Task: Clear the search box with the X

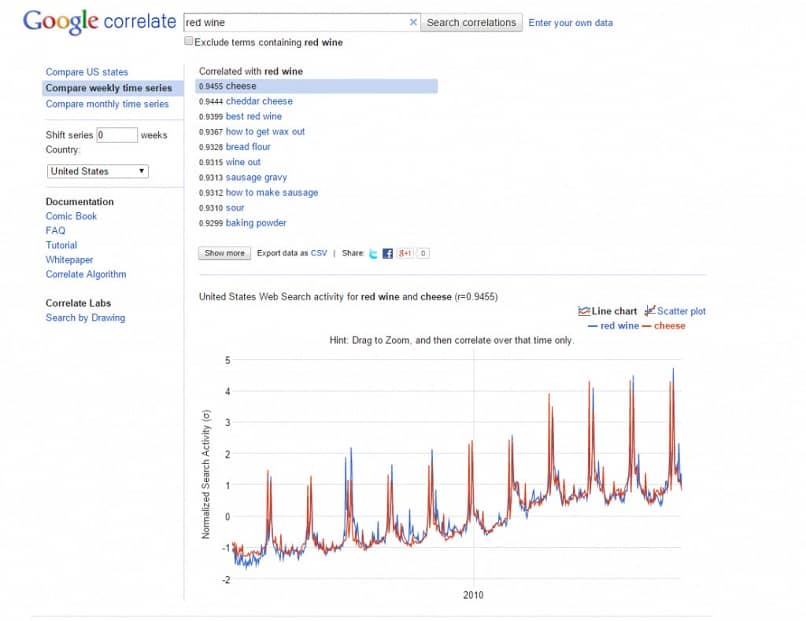Action: 413,22
